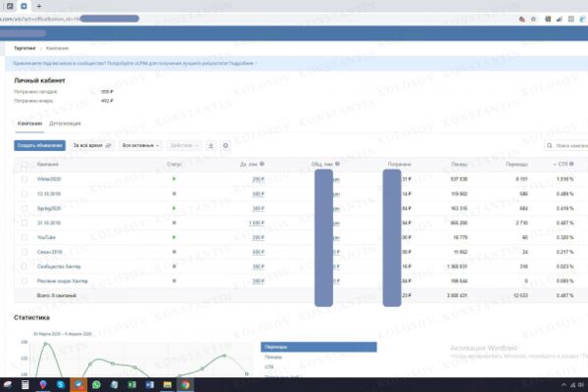
Task: Toggle the select-all checkbox in table header
Action: (x=24, y=165)
